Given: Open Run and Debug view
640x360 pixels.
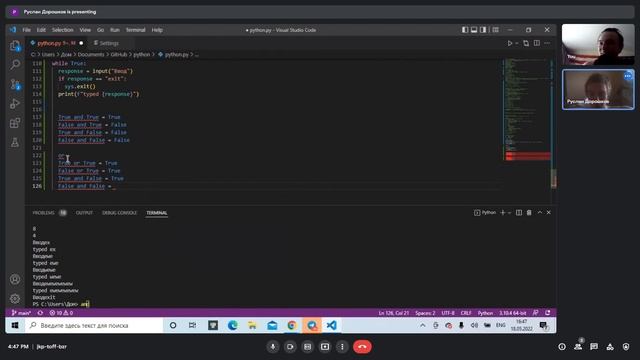Looking at the screenshot, I should click(x=15, y=104).
